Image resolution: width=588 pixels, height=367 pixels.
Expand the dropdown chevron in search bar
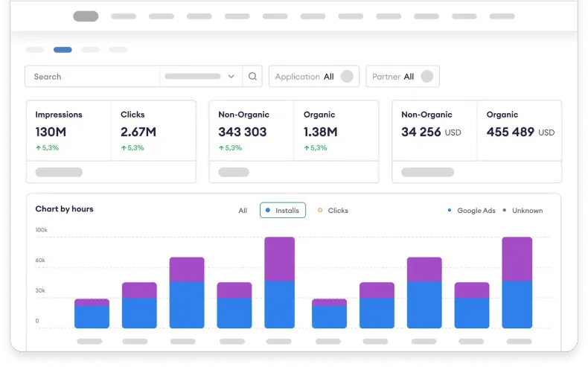point(231,77)
